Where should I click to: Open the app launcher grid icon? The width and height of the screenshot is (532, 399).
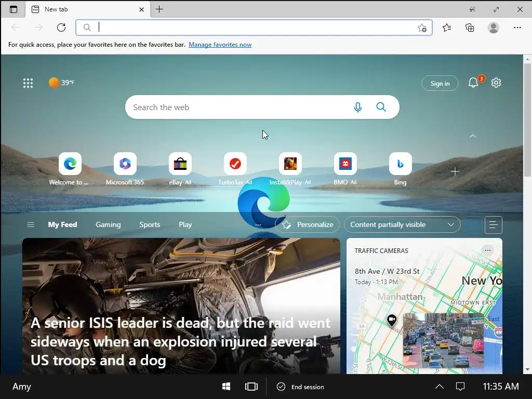click(x=28, y=83)
